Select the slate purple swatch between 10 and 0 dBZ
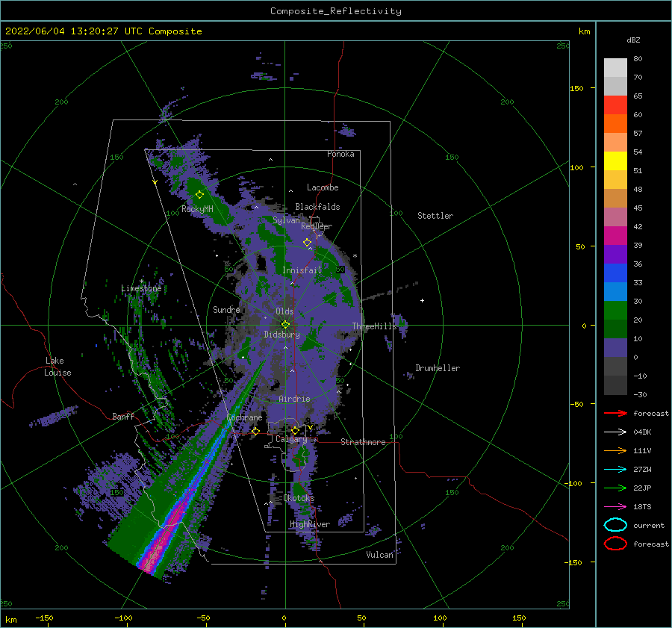Viewport: 672px width, 628px height. [x=615, y=348]
